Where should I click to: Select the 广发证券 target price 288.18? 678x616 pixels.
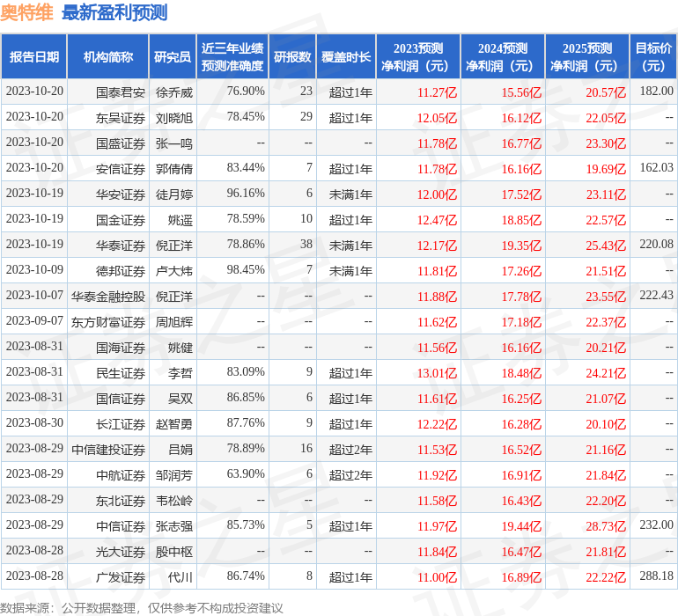coord(656,576)
